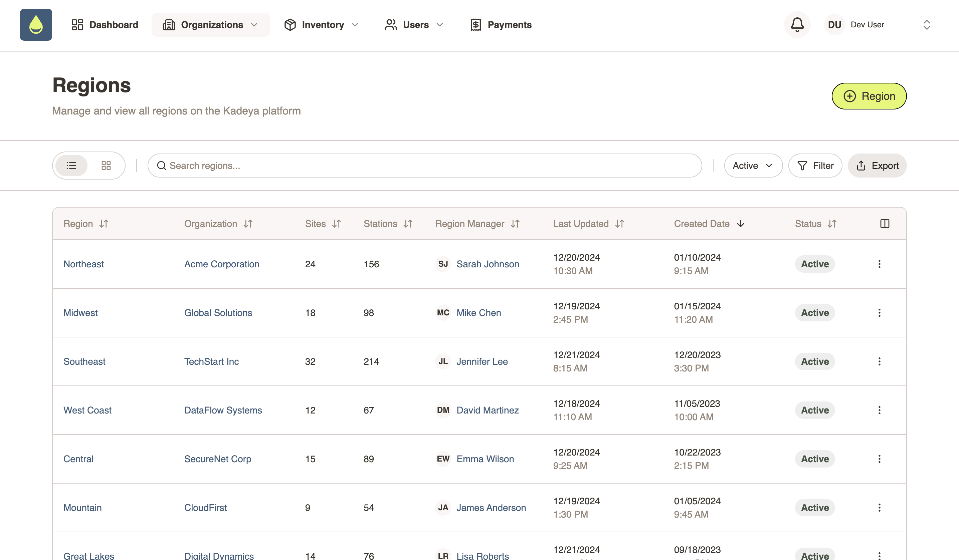
Task: Expand the Inventory menu
Action: (x=322, y=25)
